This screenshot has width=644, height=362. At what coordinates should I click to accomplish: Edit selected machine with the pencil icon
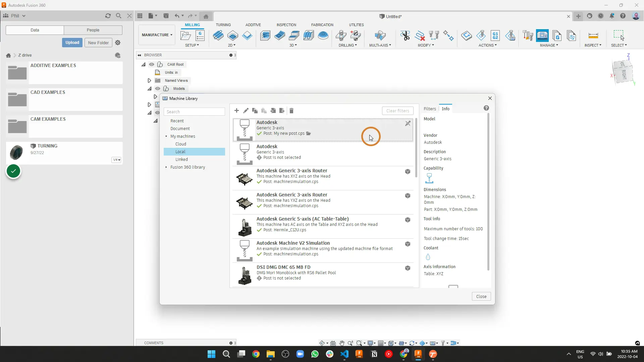246,111
